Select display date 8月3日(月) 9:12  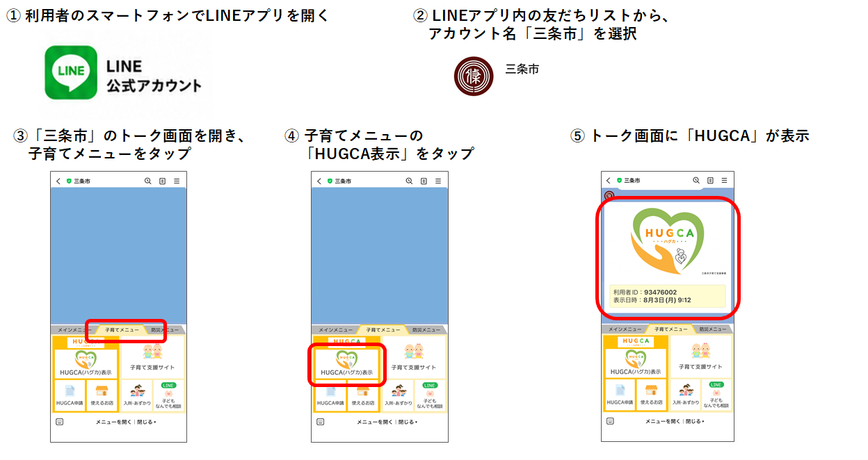coord(667,300)
